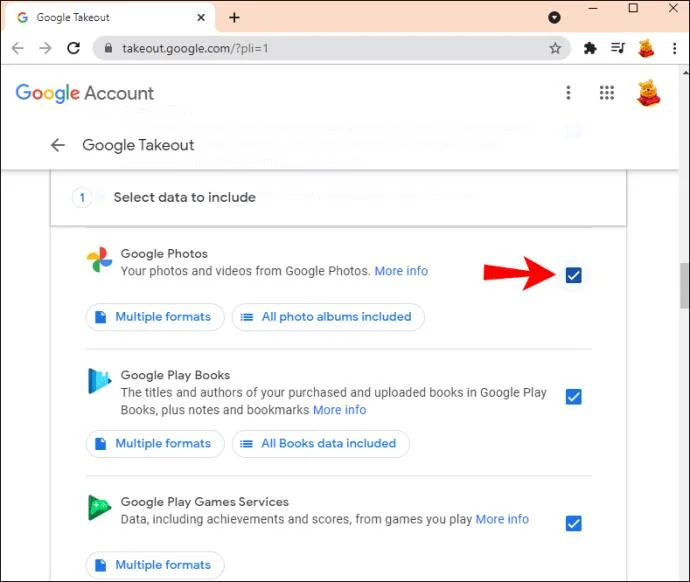The width and height of the screenshot is (690, 582).
Task: Open Multiple formats for Play Games Services
Action: tap(155, 565)
